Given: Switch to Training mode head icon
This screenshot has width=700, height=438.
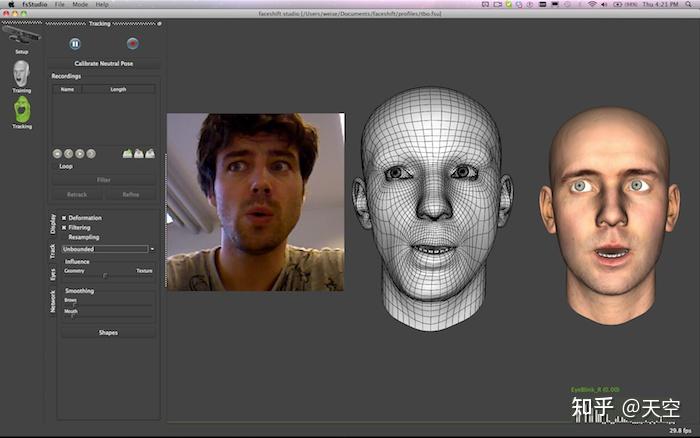Looking at the screenshot, I should point(21,73).
